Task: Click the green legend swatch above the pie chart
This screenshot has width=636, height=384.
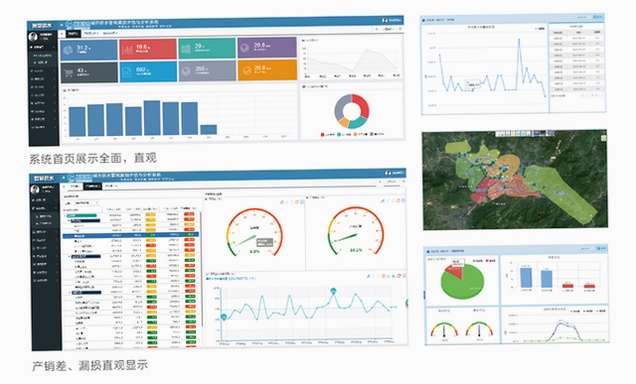Action: (475, 261)
